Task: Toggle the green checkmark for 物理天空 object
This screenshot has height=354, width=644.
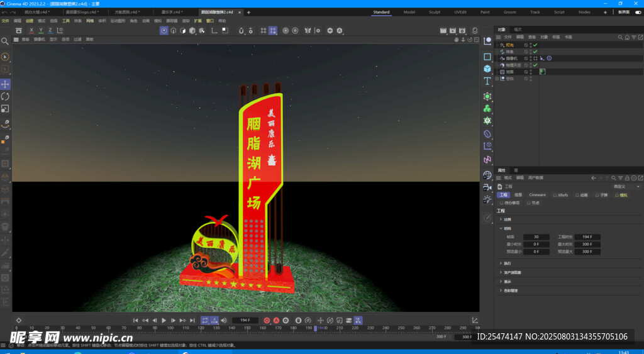Action: point(535,65)
